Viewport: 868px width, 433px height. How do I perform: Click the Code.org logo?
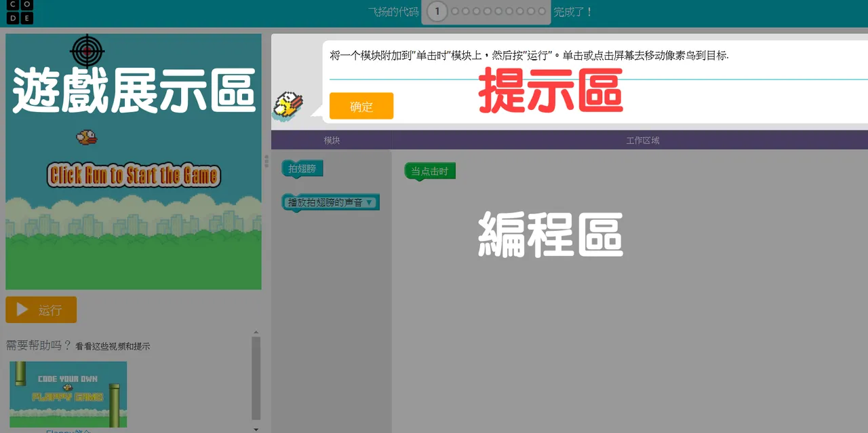[20, 12]
